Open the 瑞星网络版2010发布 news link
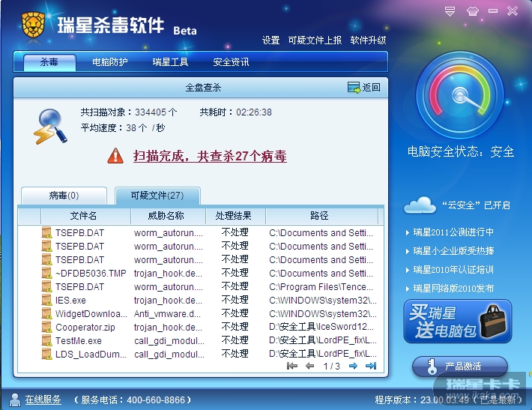 [x=453, y=289]
